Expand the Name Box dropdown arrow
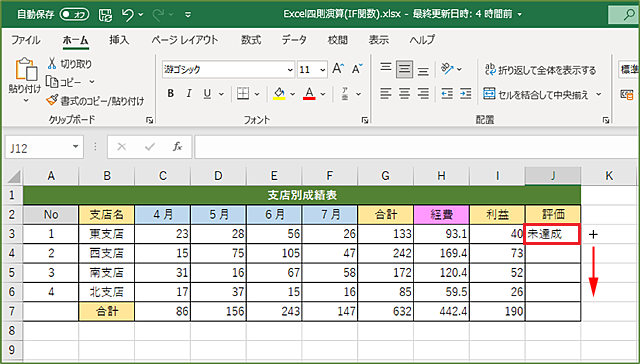Screen dimensions: 640x364 (76, 147)
